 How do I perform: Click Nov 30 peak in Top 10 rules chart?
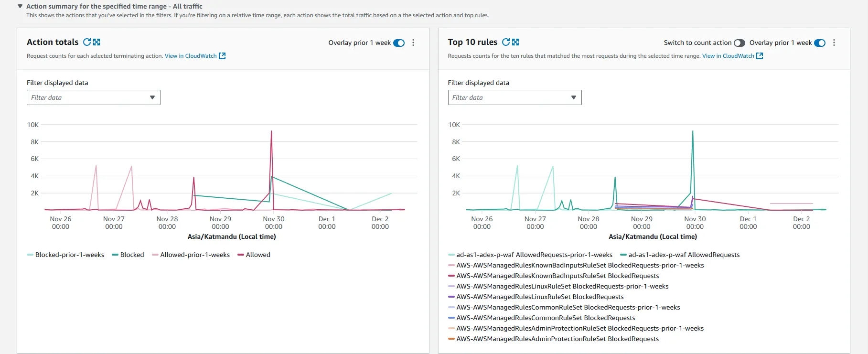pyautogui.click(x=693, y=131)
